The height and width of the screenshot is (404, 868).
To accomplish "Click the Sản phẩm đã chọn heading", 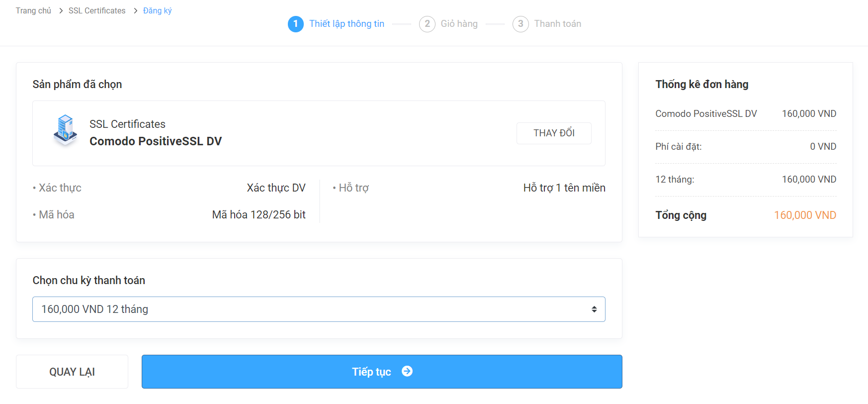I will [x=77, y=85].
